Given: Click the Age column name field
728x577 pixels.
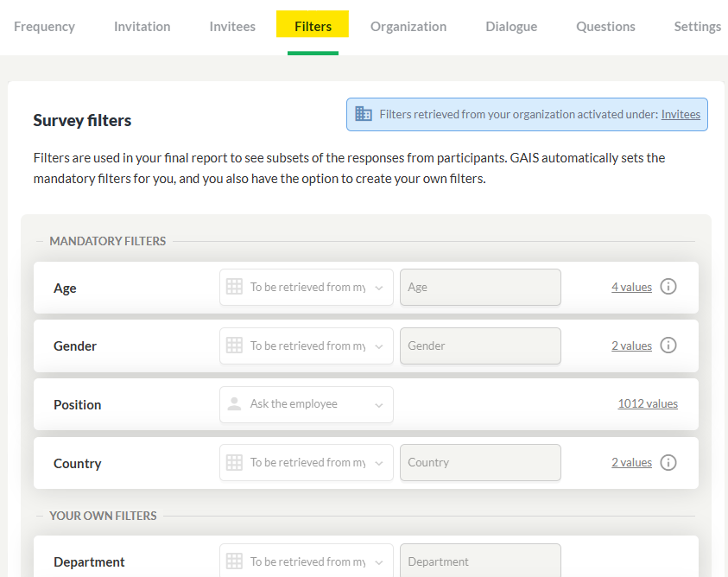Looking at the screenshot, I should coord(480,287).
